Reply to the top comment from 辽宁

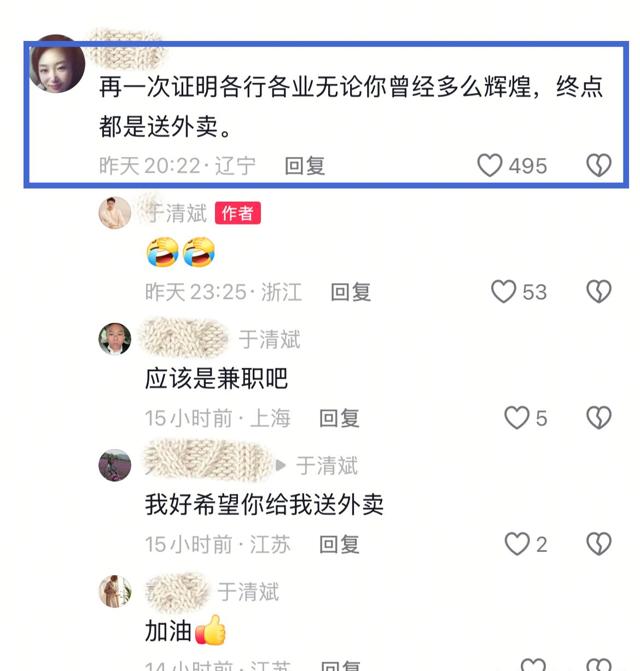[x=305, y=166]
